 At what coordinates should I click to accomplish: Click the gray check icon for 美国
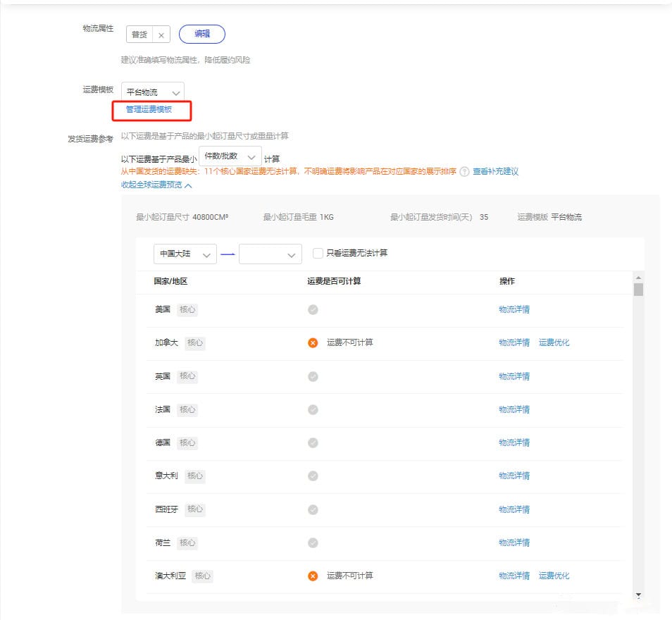click(x=313, y=309)
